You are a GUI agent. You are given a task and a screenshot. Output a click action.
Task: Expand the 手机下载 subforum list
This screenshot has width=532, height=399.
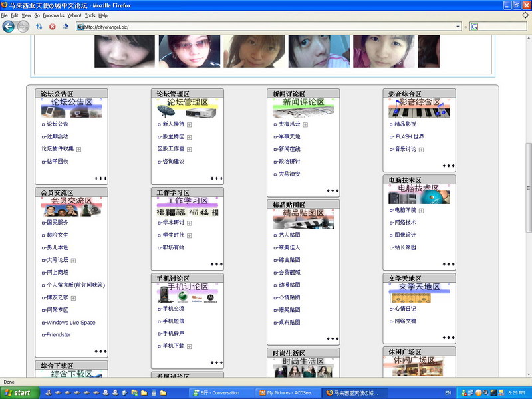190,346
